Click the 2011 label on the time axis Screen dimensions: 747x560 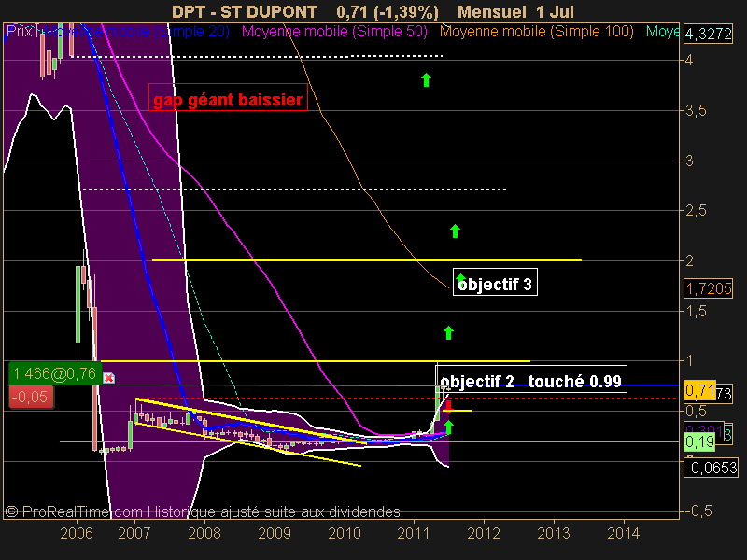(x=414, y=532)
